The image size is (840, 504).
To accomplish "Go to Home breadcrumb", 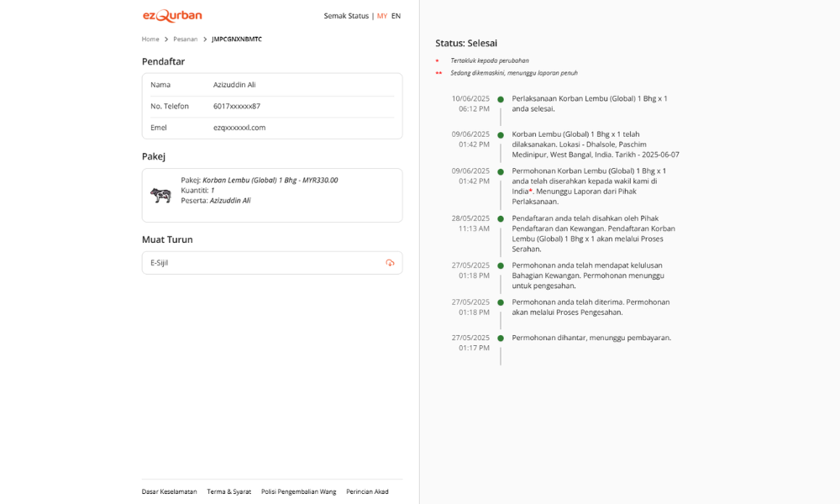I will click(150, 39).
